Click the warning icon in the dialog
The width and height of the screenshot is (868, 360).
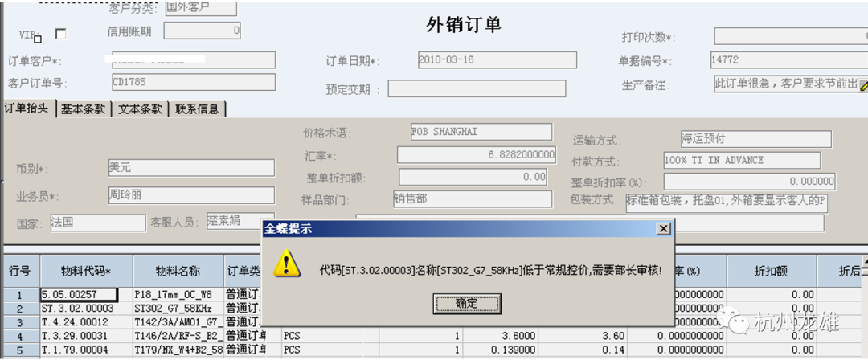287,264
